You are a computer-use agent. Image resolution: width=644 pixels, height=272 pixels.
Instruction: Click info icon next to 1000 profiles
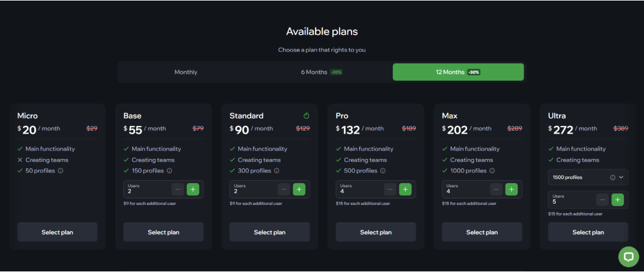click(492, 171)
